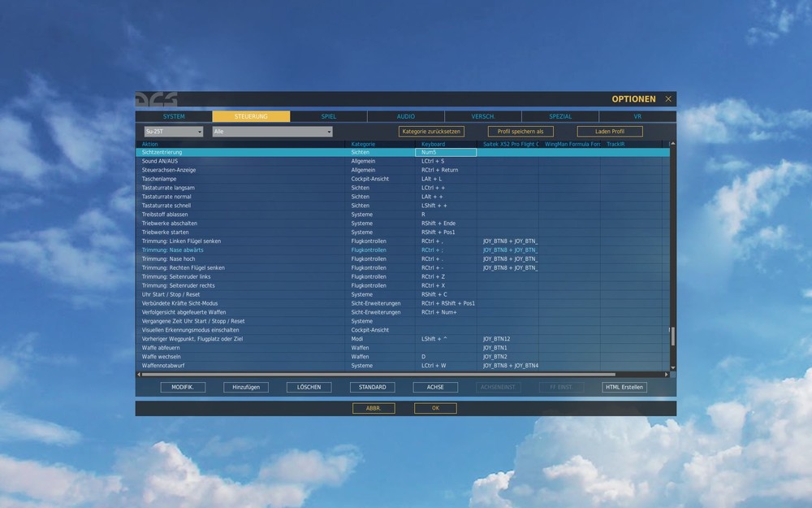Viewport: 812px width, 508px height.
Task: Select the Triebwerke abschalten row
Action: [403, 224]
